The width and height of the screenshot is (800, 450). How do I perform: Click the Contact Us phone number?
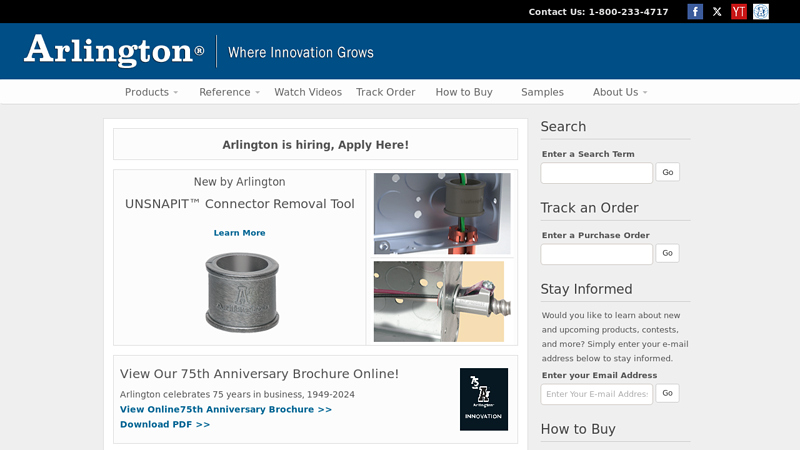pos(628,12)
